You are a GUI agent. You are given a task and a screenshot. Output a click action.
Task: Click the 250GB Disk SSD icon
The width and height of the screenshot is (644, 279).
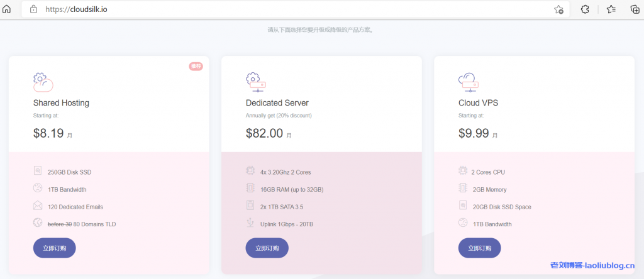coord(38,171)
